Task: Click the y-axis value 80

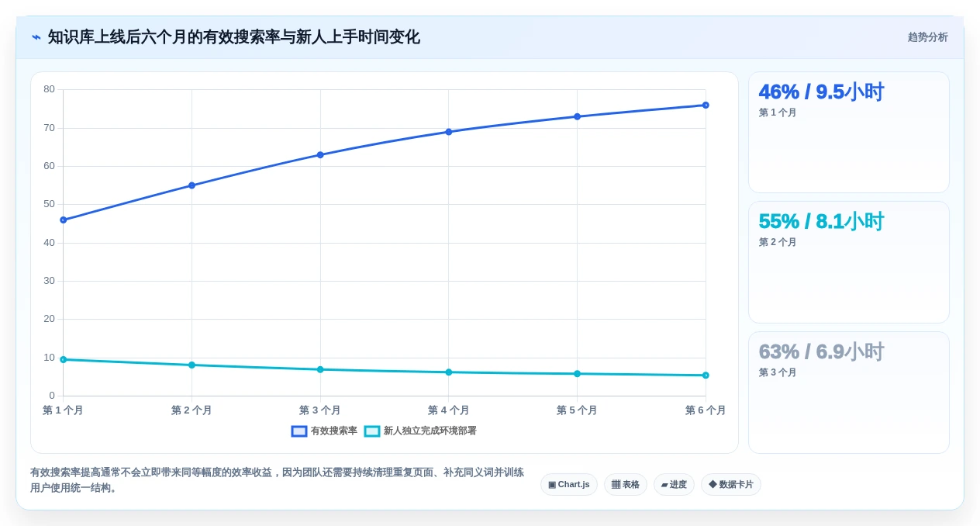Action: [x=49, y=89]
